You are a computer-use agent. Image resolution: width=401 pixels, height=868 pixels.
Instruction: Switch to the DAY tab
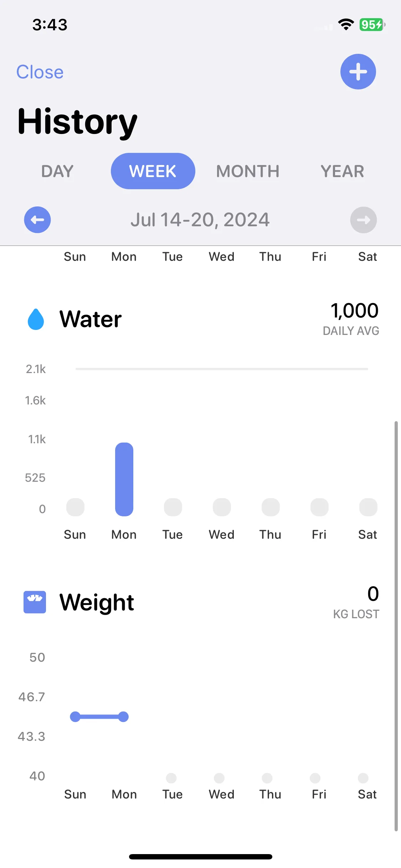57,171
